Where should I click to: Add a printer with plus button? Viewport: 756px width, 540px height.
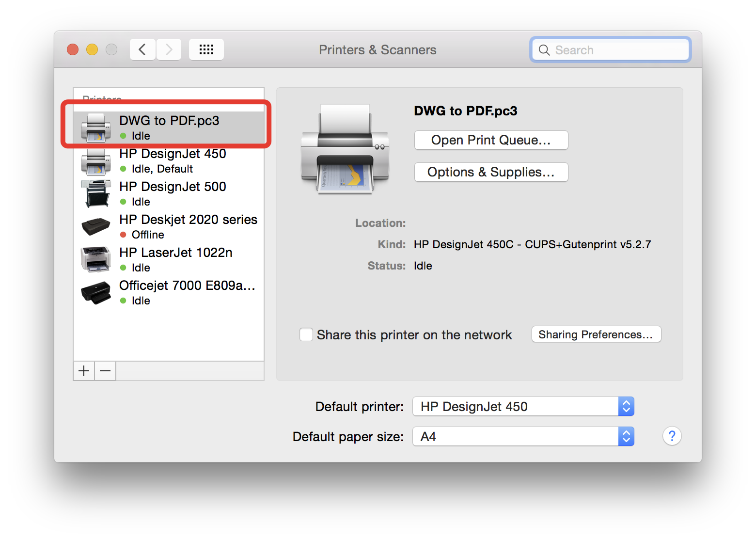(84, 371)
